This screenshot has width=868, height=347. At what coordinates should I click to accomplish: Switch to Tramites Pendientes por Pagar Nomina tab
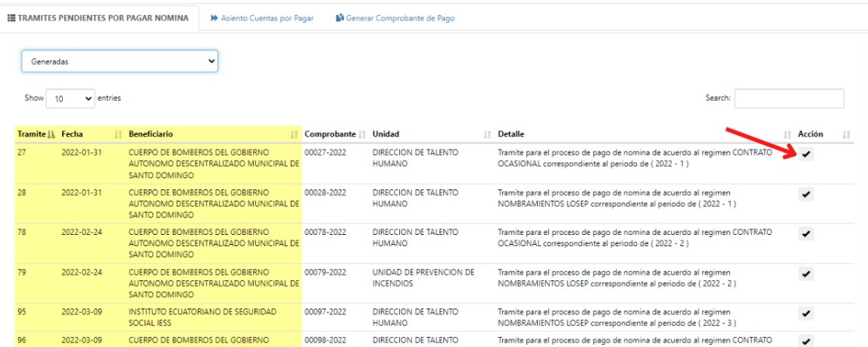point(98,17)
